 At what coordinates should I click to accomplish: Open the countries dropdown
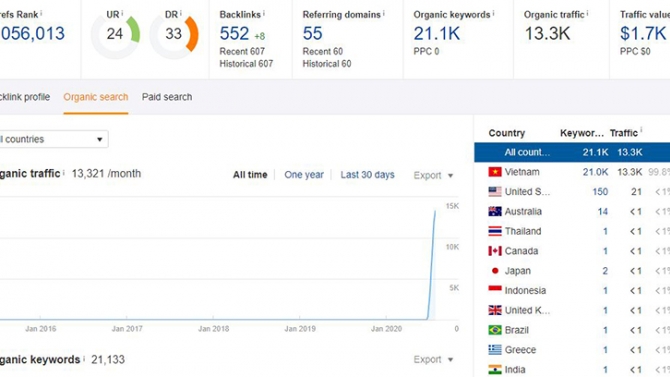pyautogui.click(x=53, y=139)
